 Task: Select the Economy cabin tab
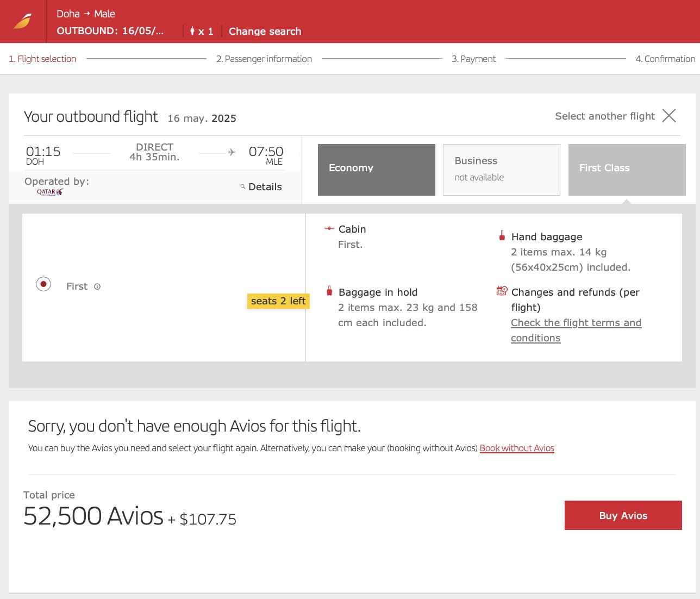point(376,170)
